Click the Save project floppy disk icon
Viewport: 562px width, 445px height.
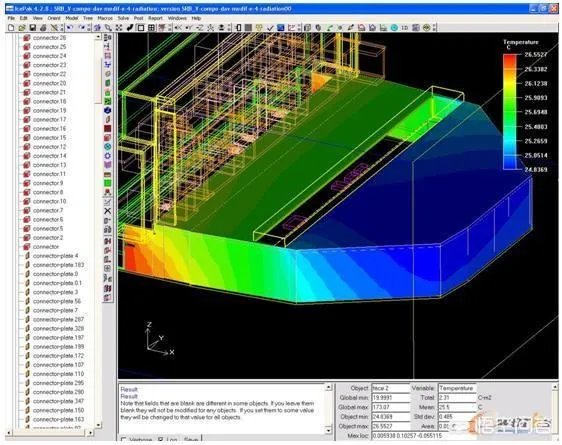tap(33, 28)
